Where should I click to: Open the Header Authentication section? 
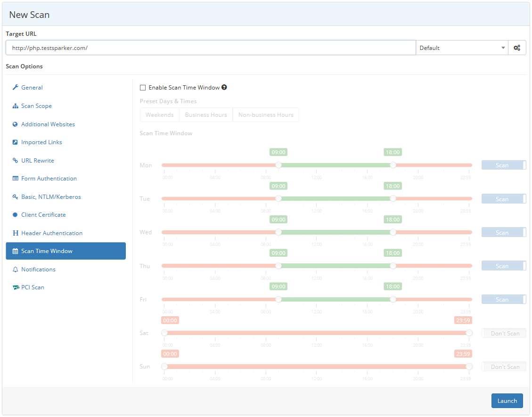pyautogui.click(x=51, y=233)
